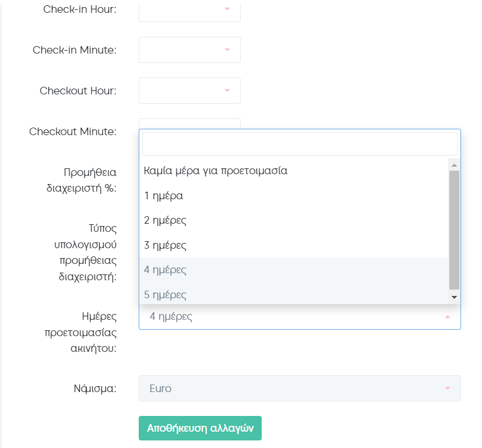Click the Check-in Hour caret arrow

tap(227, 9)
